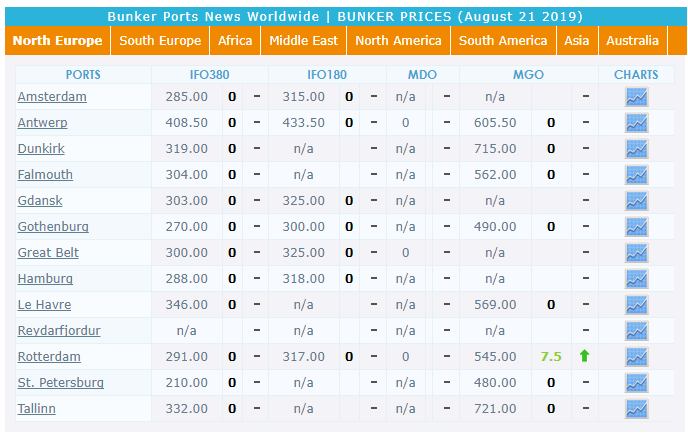Open the Amsterdam port link

point(52,97)
